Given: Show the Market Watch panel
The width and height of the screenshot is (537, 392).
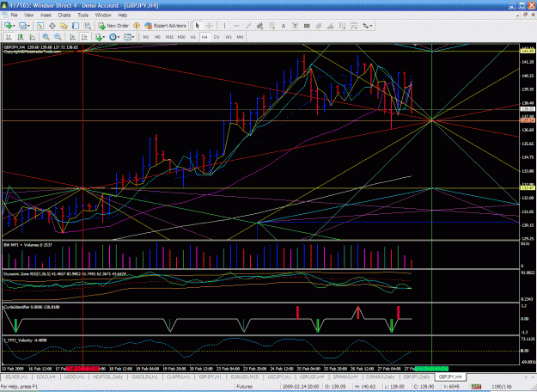Looking at the screenshot, I should coord(40,26).
